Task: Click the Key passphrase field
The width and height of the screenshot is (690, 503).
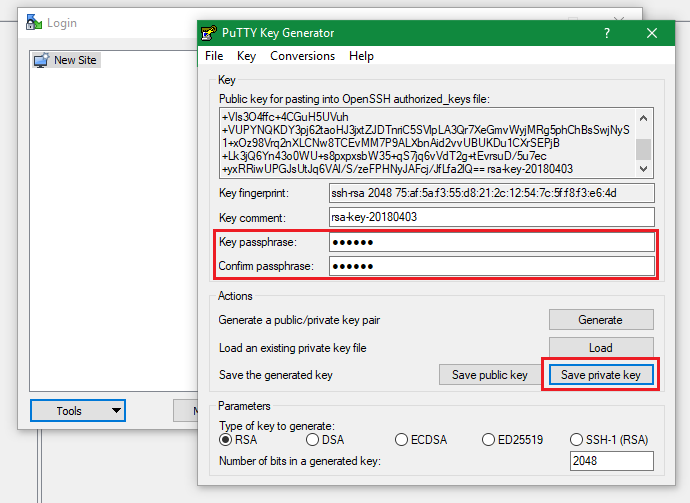Action: (x=492, y=242)
